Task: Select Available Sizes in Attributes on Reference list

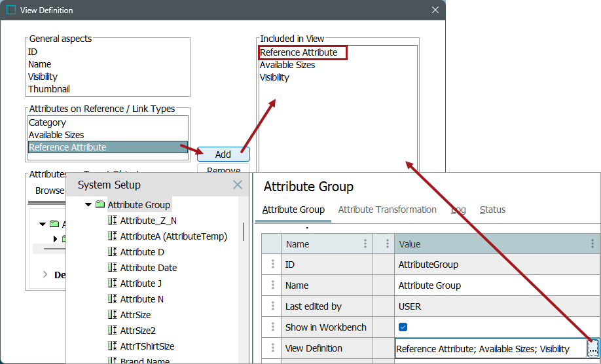Action: [x=56, y=135]
